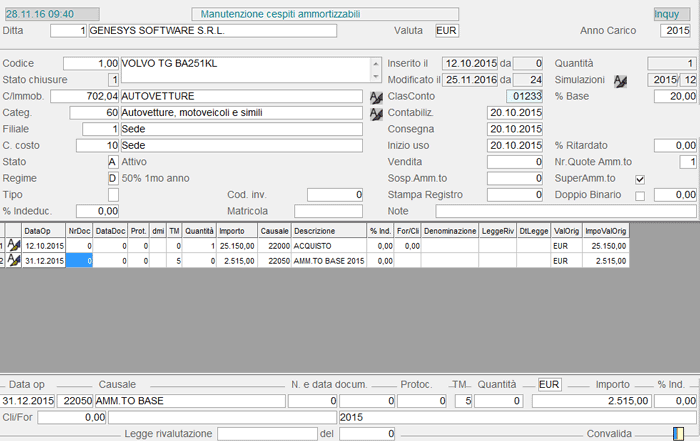Click the Valuta EUR field
Viewport: 700px width, 441px height.
447,31
